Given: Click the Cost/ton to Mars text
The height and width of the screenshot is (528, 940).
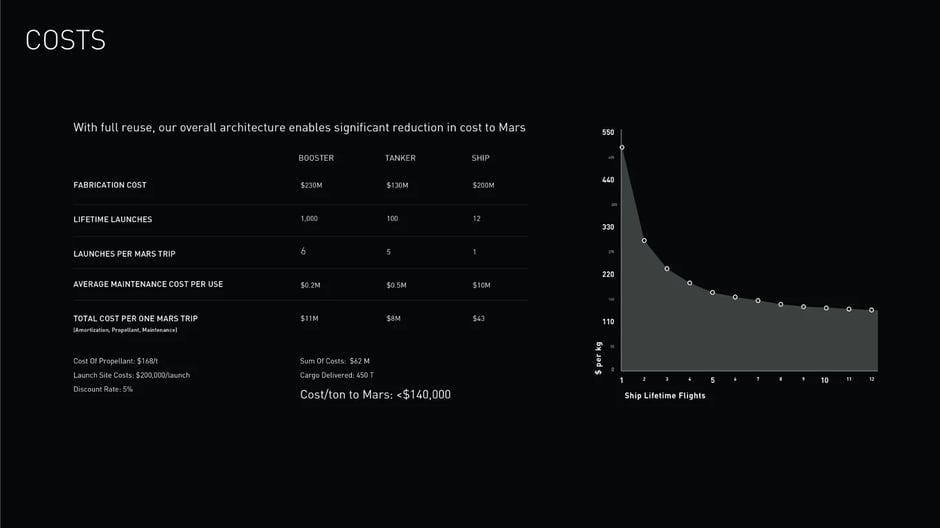Looking at the screenshot, I should [375, 394].
